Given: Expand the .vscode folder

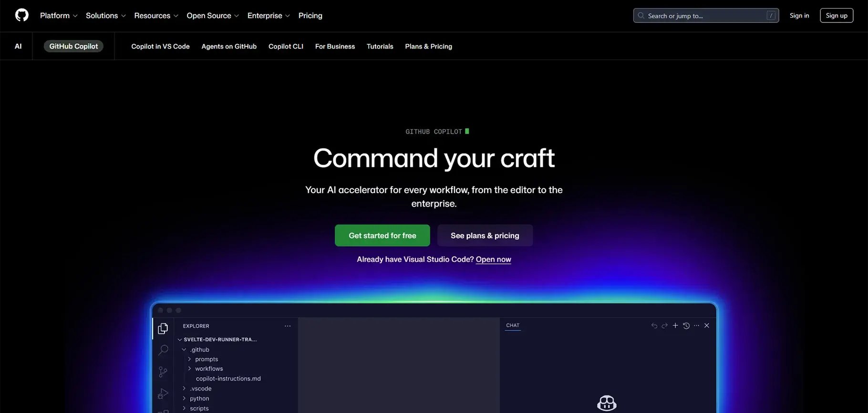Looking at the screenshot, I should (184, 389).
